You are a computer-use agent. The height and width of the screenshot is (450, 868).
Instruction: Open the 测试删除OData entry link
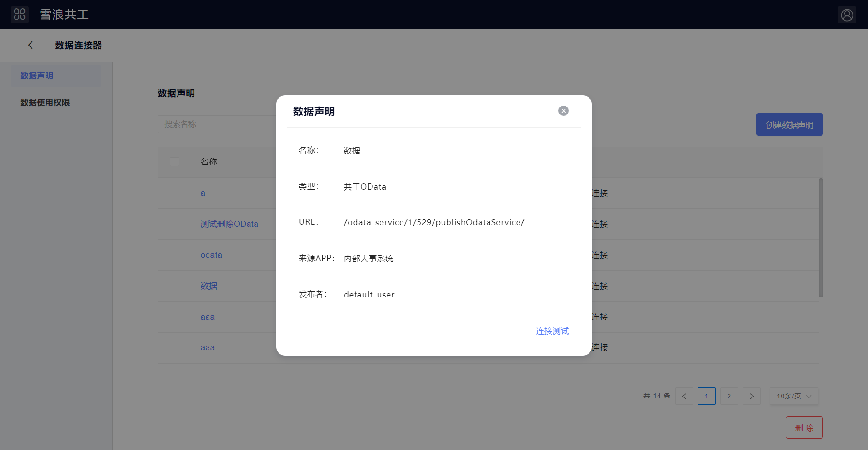tap(229, 224)
